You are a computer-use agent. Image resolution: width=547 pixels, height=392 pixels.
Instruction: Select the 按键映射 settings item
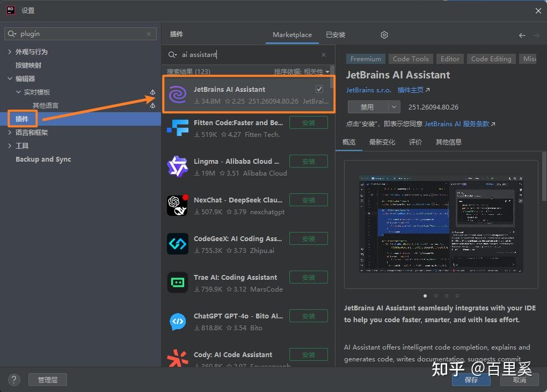[28, 66]
